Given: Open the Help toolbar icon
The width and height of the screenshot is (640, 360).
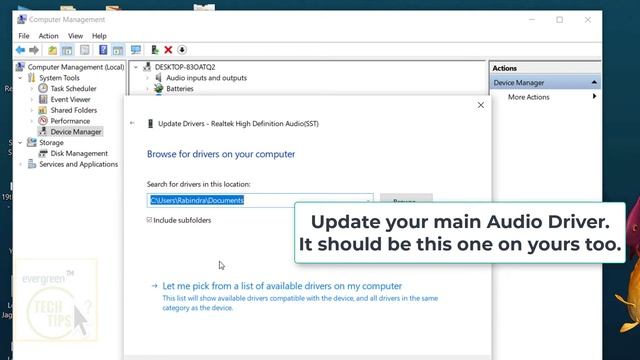Looking at the screenshot, I should click(103, 50).
